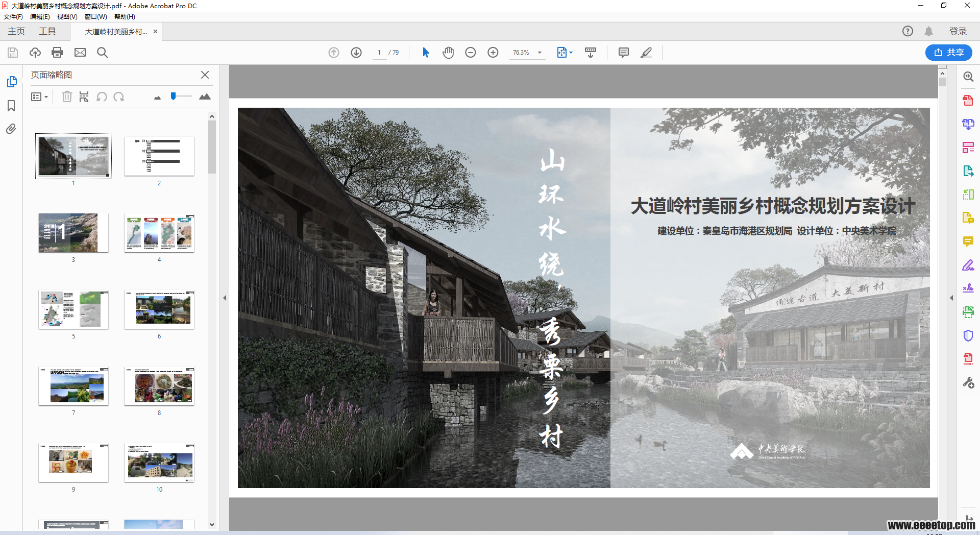Select page 2 thumbnail

(159, 156)
